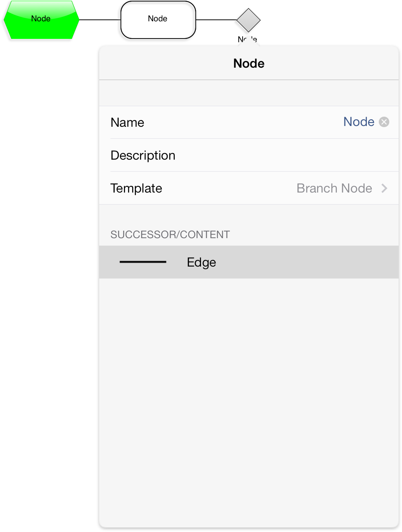The image size is (402, 532).
Task: Tap the Template row label
Action: pyautogui.click(x=136, y=188)
